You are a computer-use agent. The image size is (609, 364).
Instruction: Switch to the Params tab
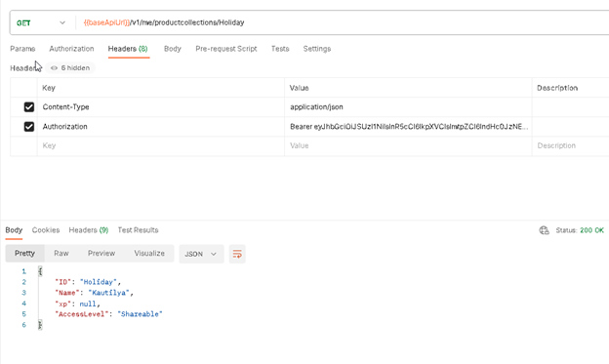[22, 49]
